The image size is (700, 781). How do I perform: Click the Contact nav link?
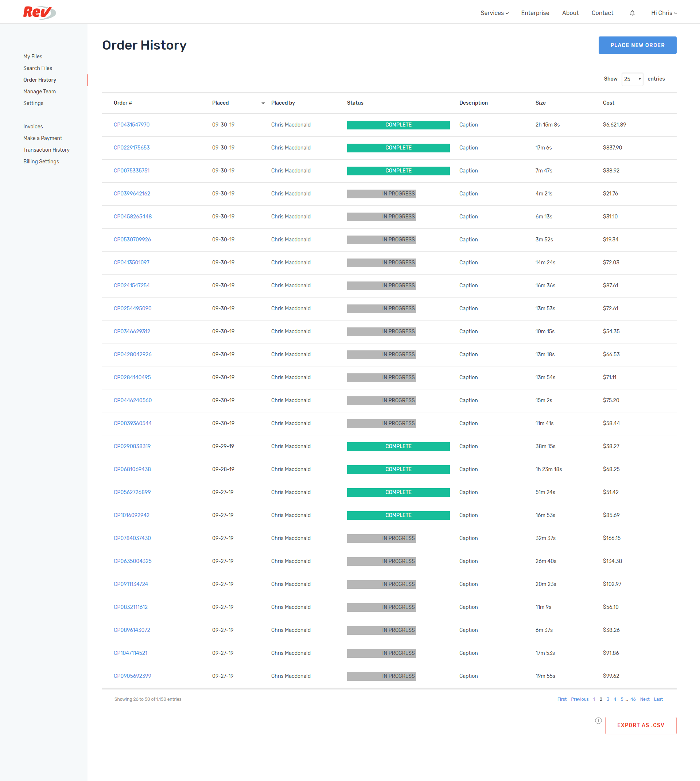(602, 13)
